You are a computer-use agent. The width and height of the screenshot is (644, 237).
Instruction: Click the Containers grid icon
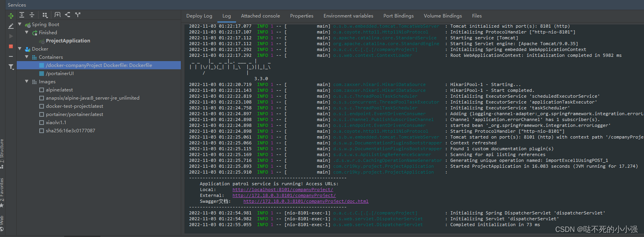[34, 57]
